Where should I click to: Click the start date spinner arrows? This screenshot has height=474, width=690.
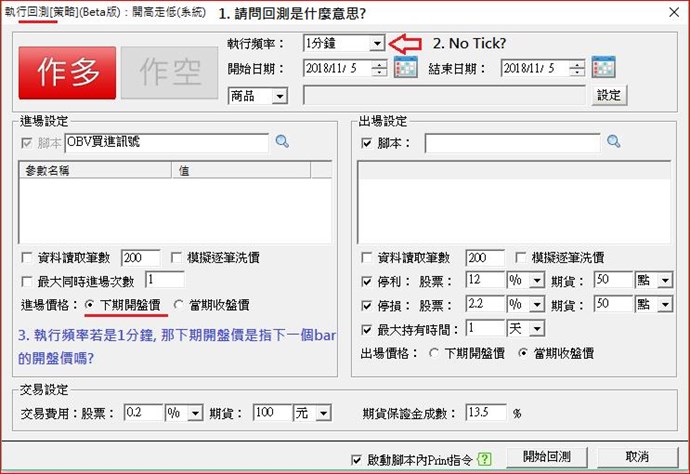click(380, 69)
